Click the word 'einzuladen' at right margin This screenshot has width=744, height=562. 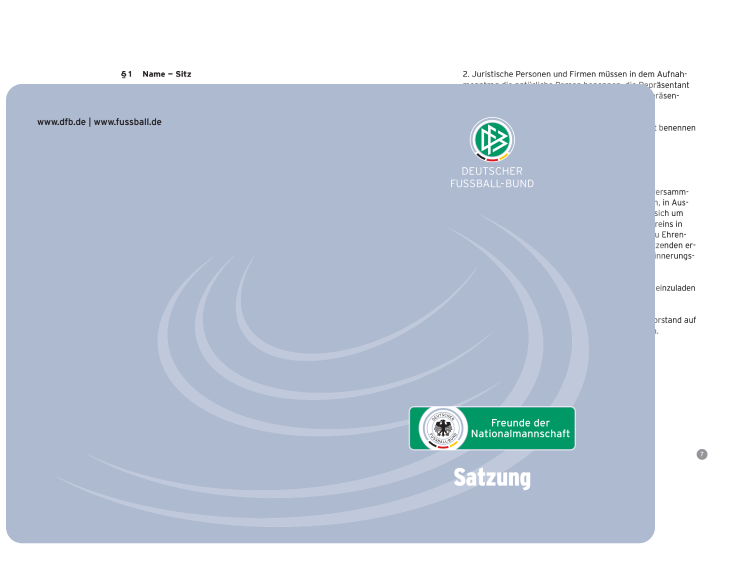click(x=675, y=288)
